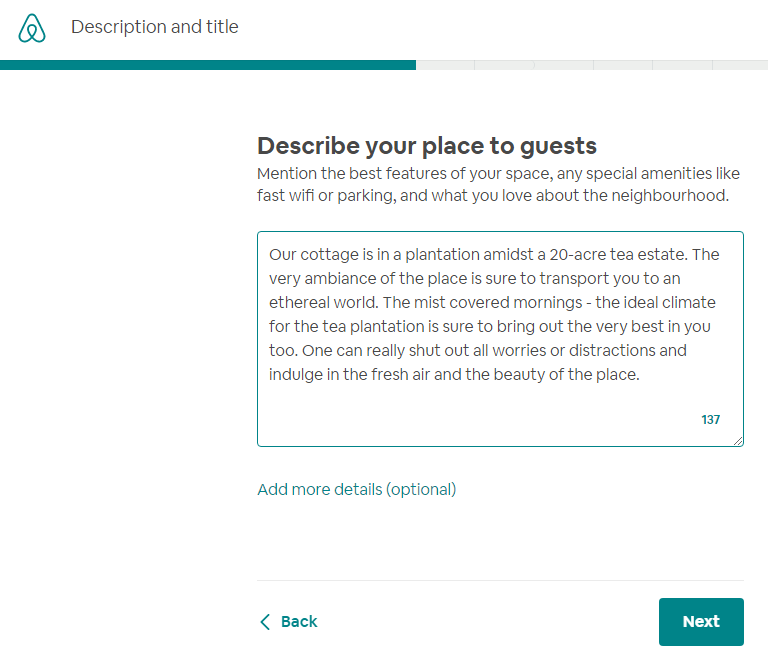The width and height of the screenshot is (768, 657).
Task: Place cursor on word ethereal in description
Action: coord(299,302)
